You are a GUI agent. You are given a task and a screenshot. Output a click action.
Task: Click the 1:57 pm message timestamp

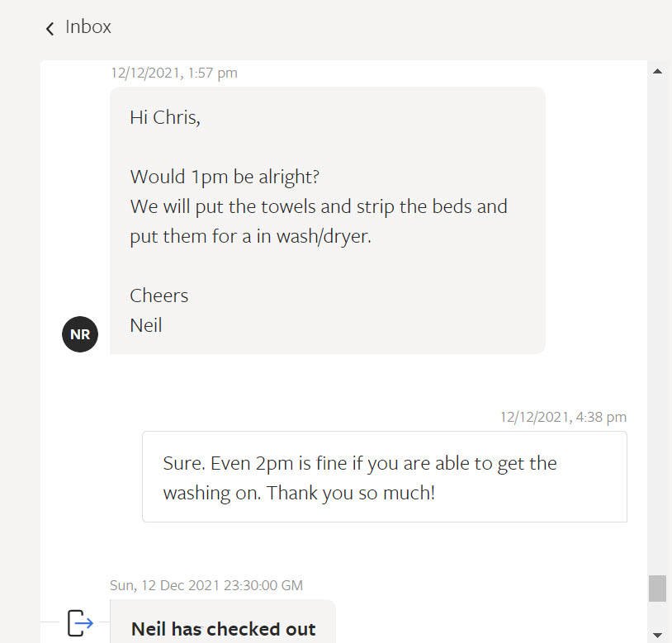click(x=174, y=73)
